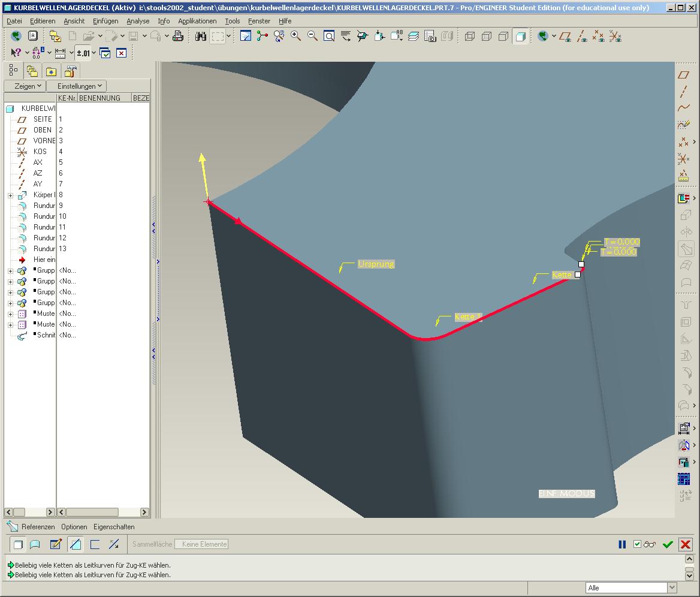
Task: Toggle datum axis display icon
Action: (582, 37)
